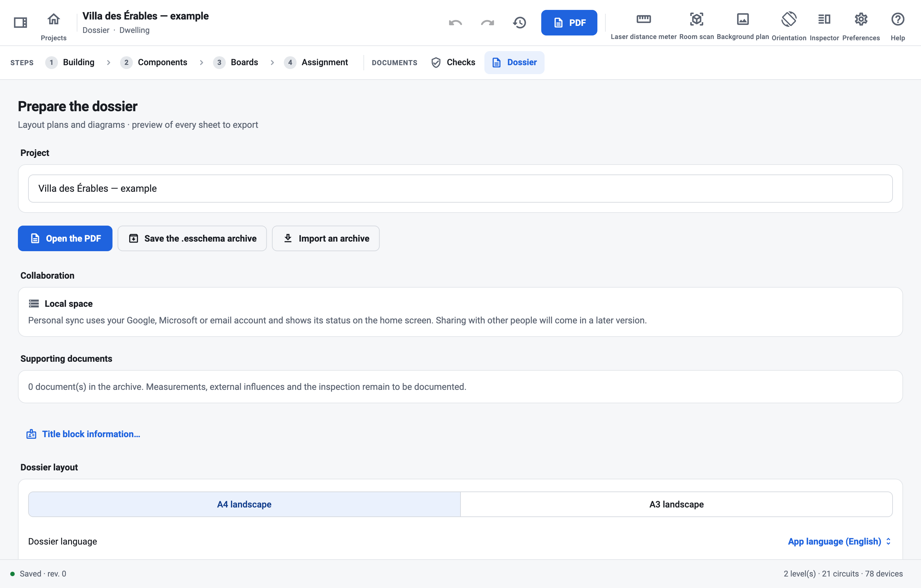Viewport: 921px width, 588px height.
Task: Select the Dossier document tab
Action: click(x=514, y=62)
